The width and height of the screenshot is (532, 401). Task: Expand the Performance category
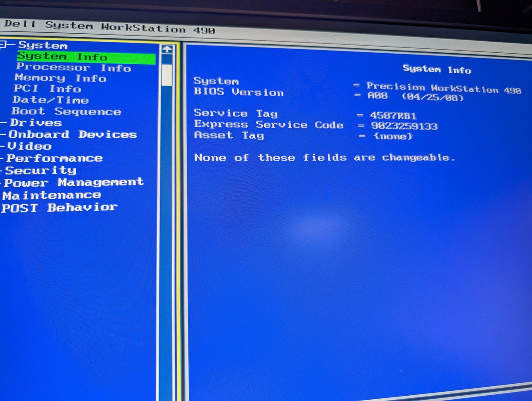click(x=54, y=158)
